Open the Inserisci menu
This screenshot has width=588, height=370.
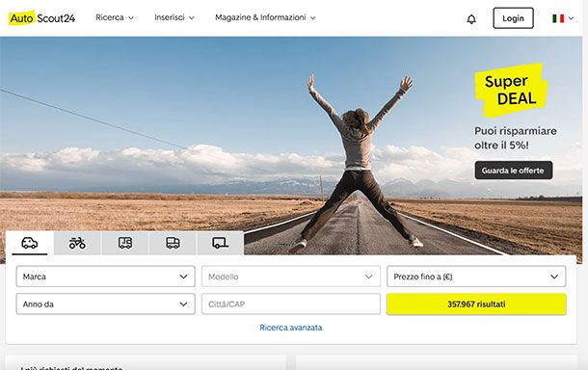[x=174, y=17]
